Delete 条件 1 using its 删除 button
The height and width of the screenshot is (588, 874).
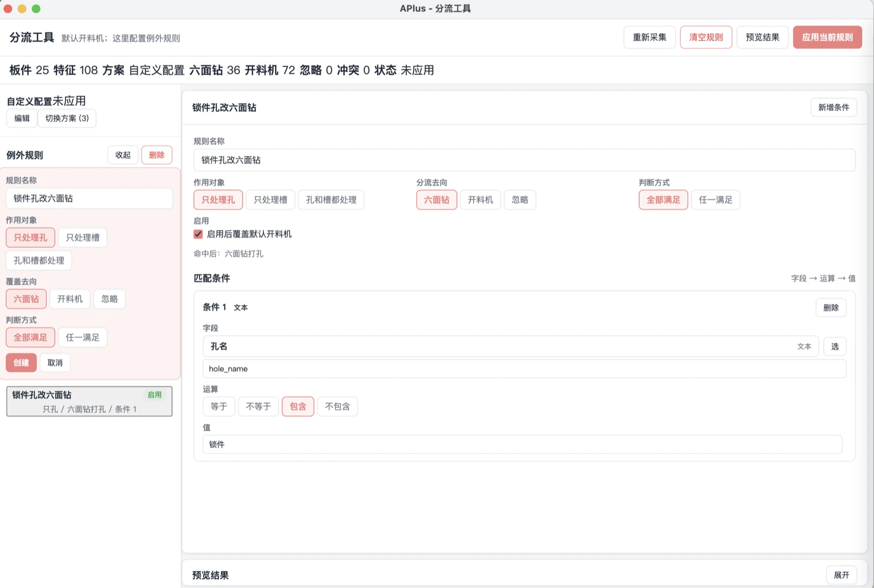coord(831,308)
